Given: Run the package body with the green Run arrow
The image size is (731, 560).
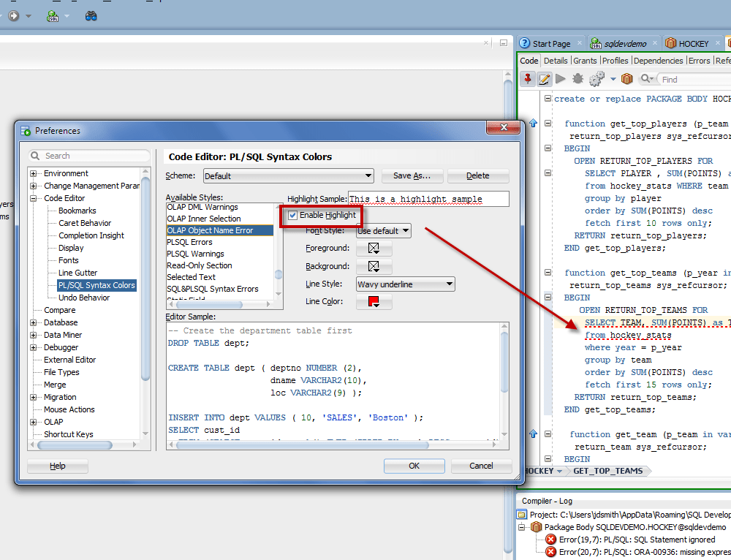Looking at the screenshot, I should pos(561,79).
